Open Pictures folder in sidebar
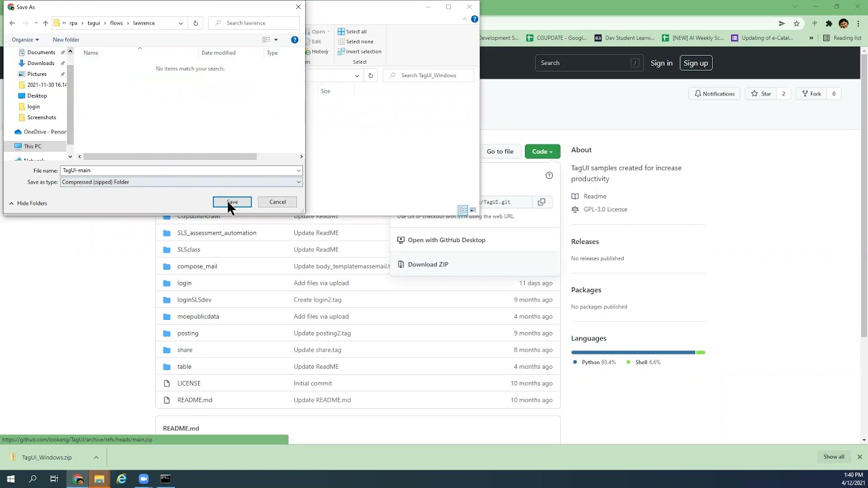This screenshot has width=868, height=488. pyautogui.click(x=37, y=74)
